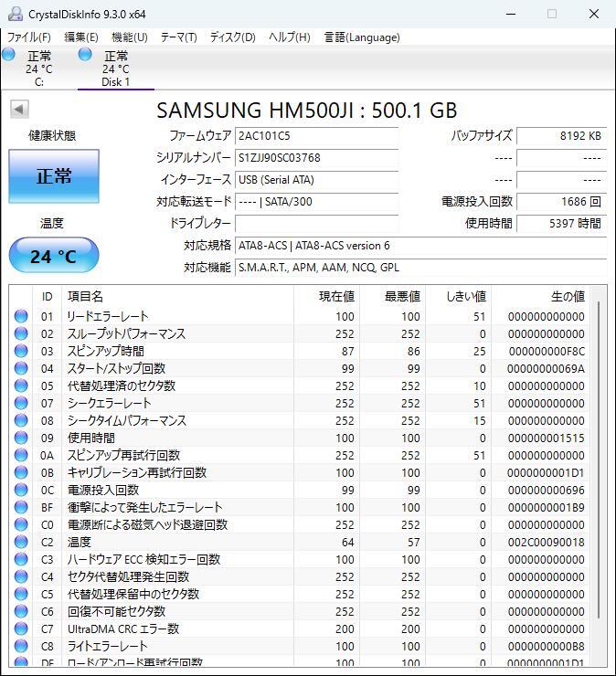Click the しきい値 column header

(459, 297)
